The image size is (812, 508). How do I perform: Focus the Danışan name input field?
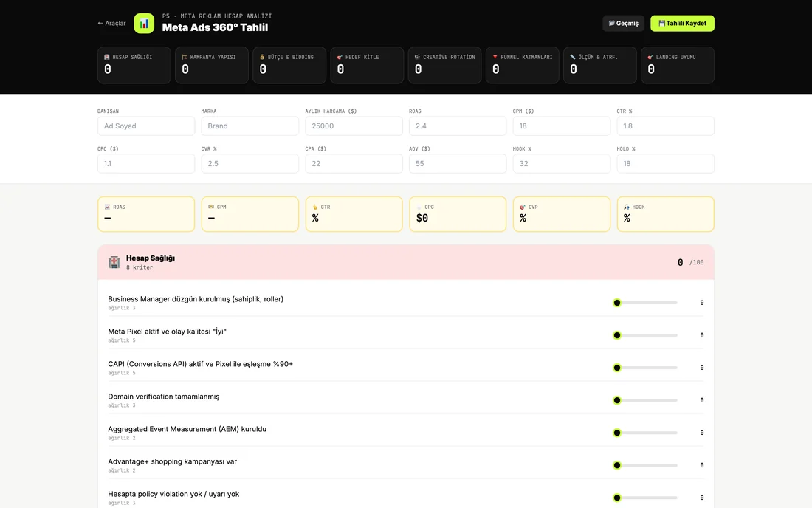[146, 126]
